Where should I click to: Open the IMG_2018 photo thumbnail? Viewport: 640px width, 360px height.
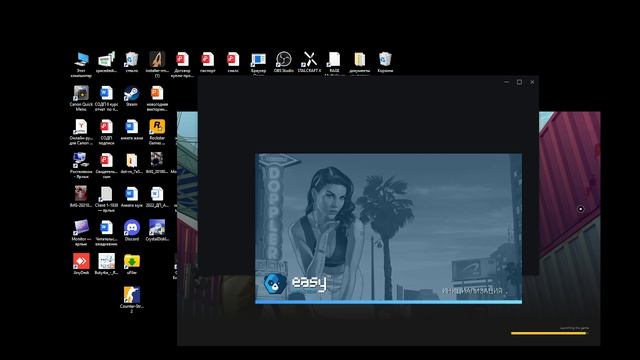pyautogui.click(x=157, y=163)
